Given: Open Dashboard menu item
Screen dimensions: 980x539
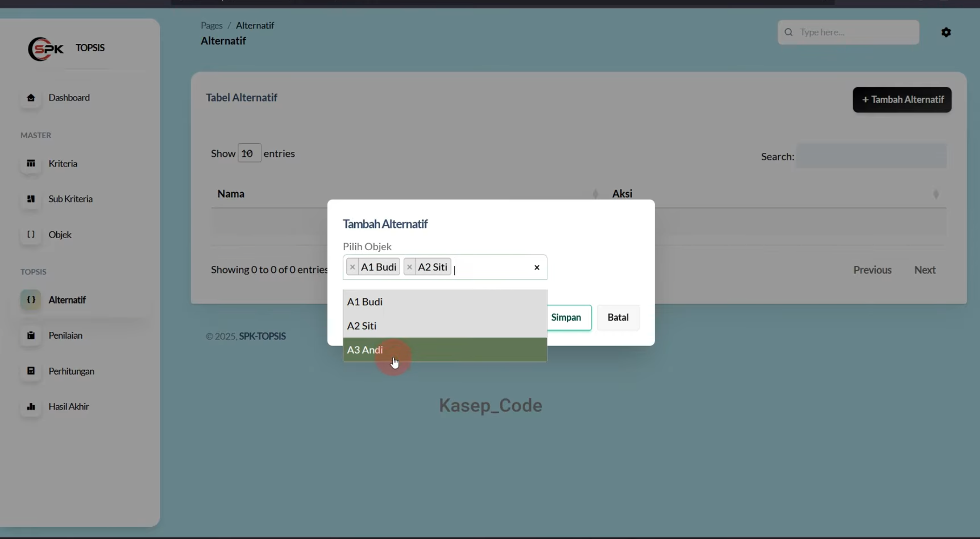Looking at the screenshot, I should pos(69,98).
